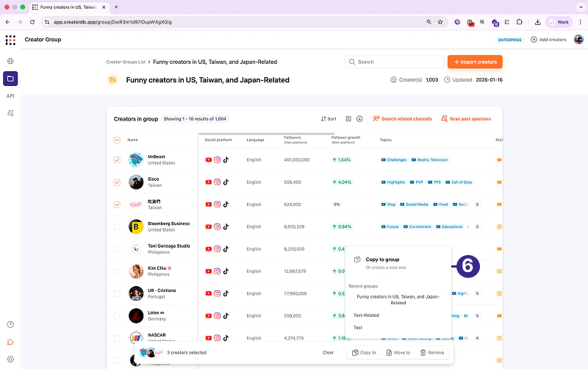Screen dimensions: 588x369
Task: Open the user profile avatar
Action: coord(578,40)
